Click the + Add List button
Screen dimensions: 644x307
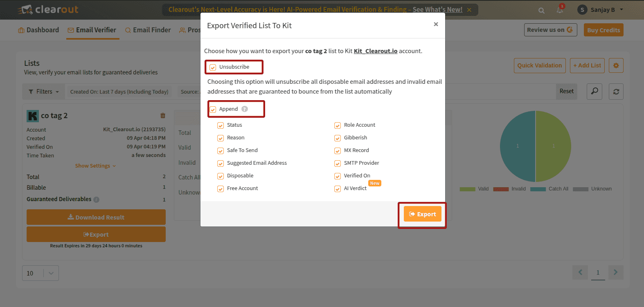pos(587,65)
